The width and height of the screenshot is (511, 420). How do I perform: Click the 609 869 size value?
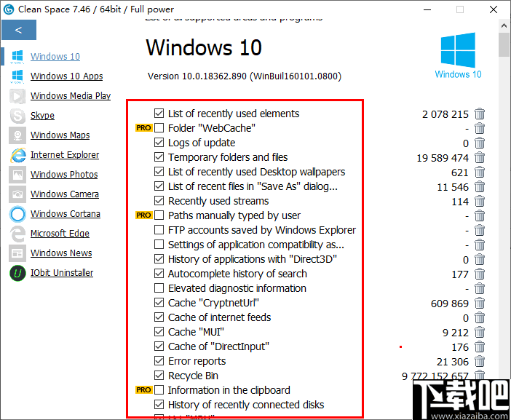pos(450,304)
